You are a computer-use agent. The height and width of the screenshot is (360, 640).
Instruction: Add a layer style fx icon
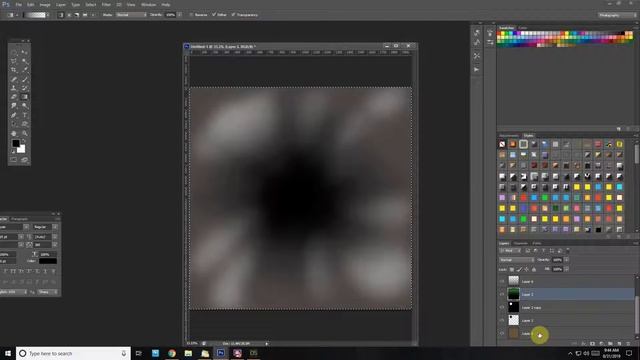tap(583, 344)
